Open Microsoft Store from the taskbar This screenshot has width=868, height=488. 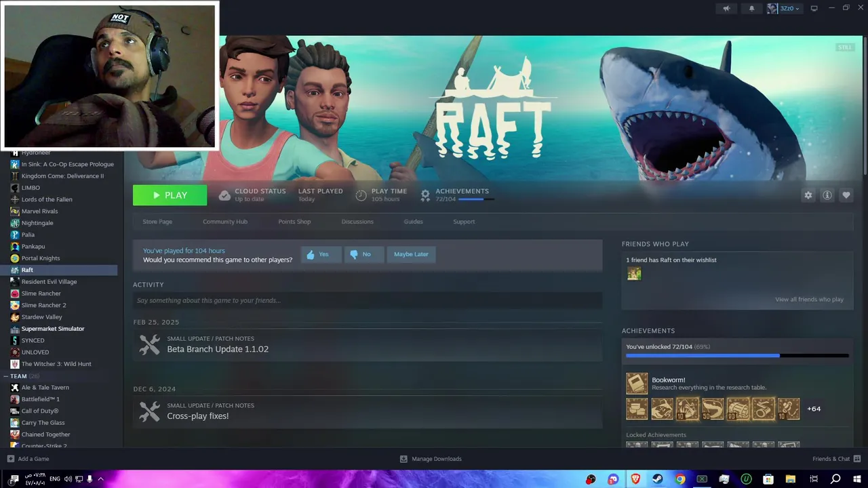tap(768, 479)
